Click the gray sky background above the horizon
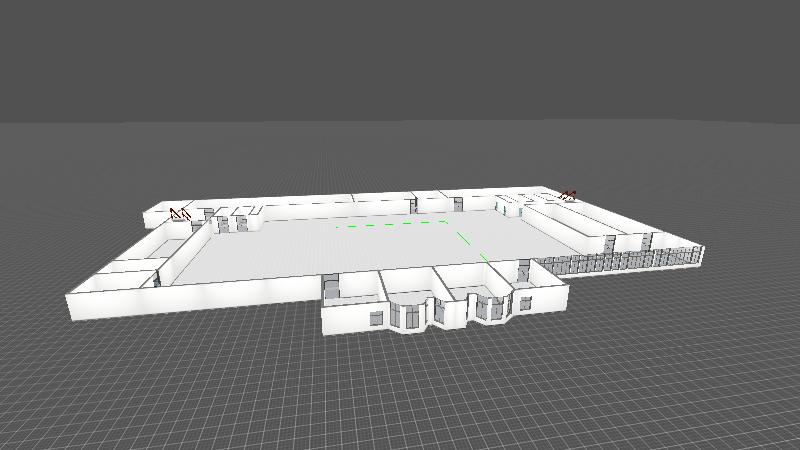800x450 pixels. point(400,60)
